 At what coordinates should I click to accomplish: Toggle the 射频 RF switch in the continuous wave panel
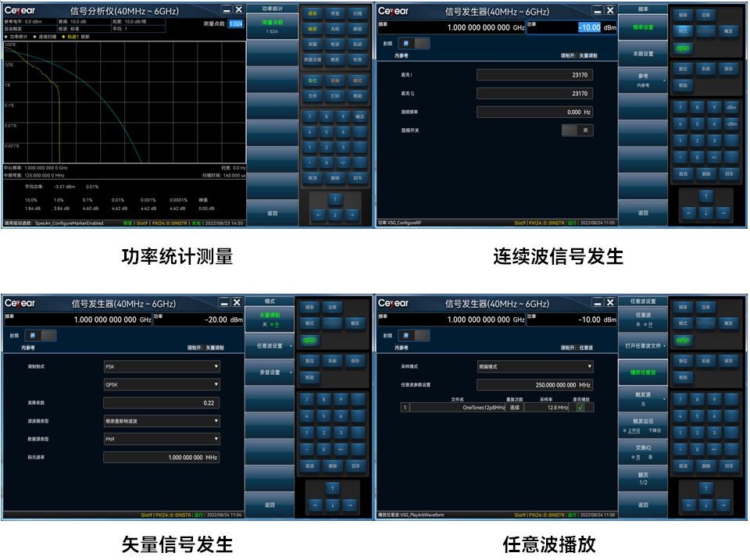414,44
